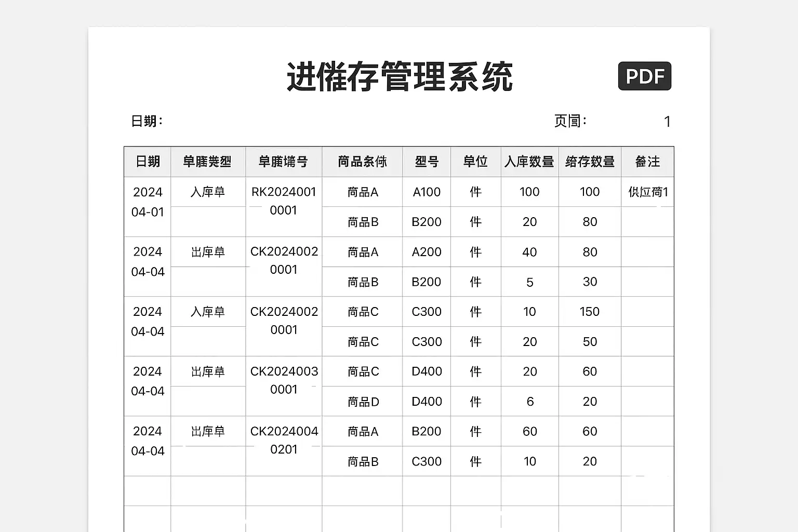Image resolution: width=798 pixels, height=532 pixels.
Task: Select the balance quantity cell "150"
Action: click(x=590, y=312)
